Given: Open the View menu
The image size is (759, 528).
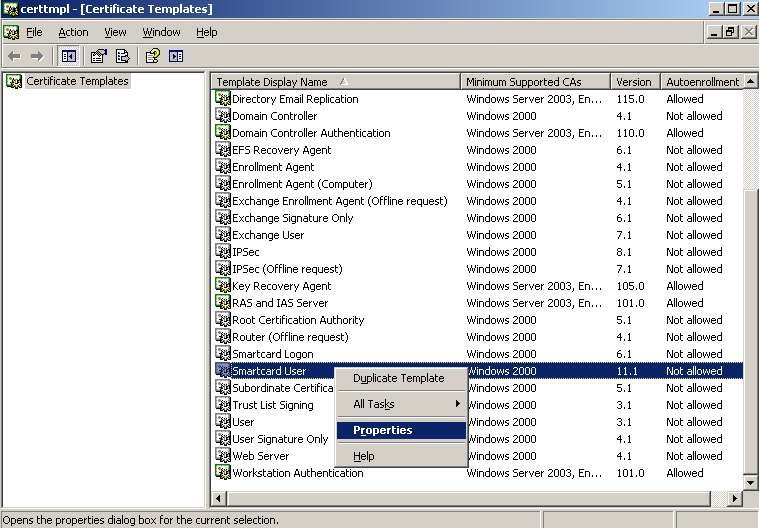Looking at the screenshot, I should (x=115, y=32).
